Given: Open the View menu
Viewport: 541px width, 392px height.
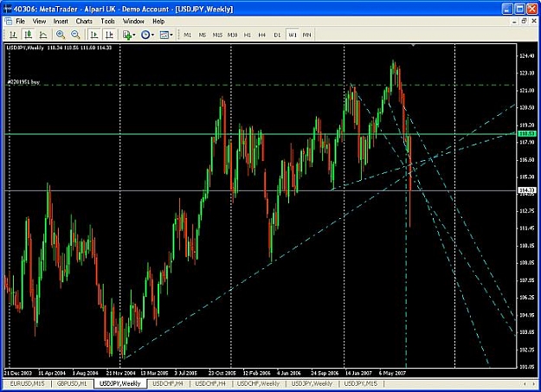Looking at the screenshot, I should (x=39, y=22).
